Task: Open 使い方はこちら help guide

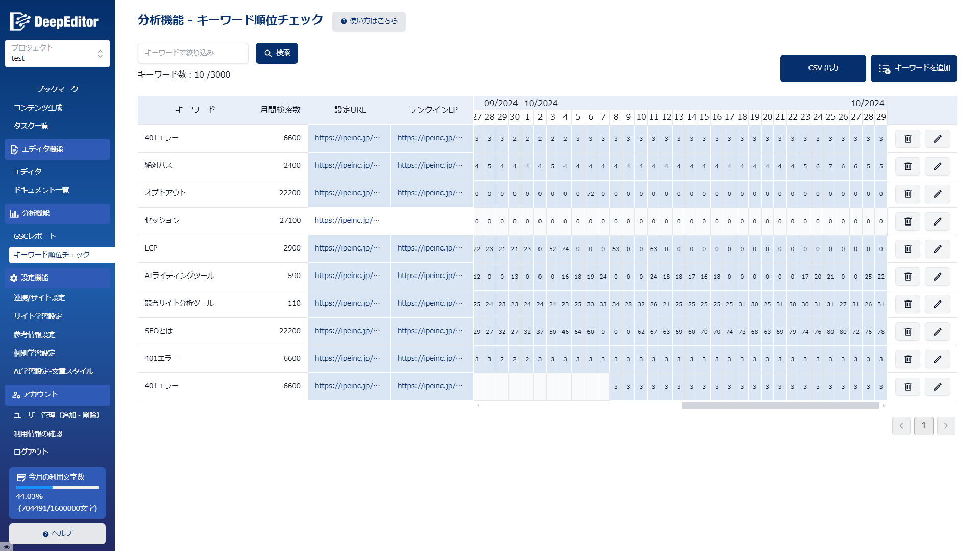Action: tap(369, 21)
